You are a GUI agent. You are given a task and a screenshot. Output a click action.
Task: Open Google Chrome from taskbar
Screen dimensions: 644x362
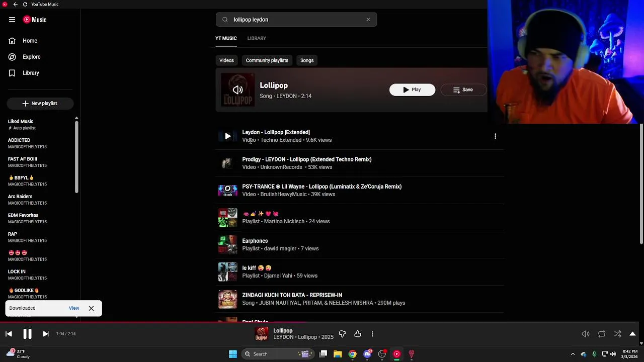coord(353,354)
